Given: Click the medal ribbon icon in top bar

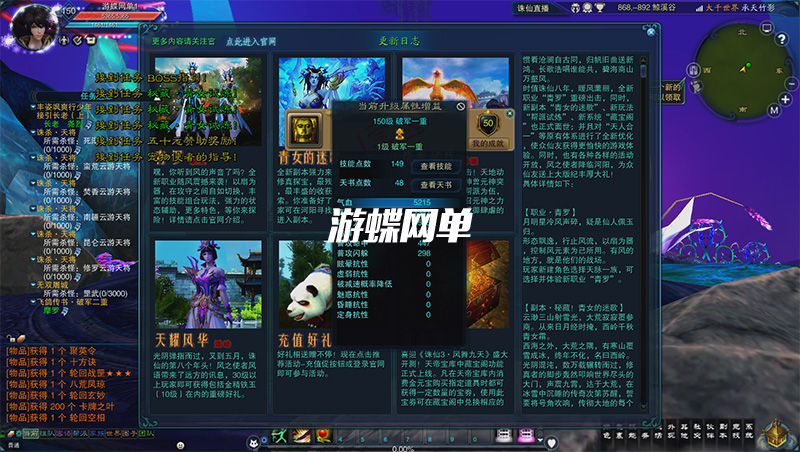Looking at the screenshot, I should (588, 8).
